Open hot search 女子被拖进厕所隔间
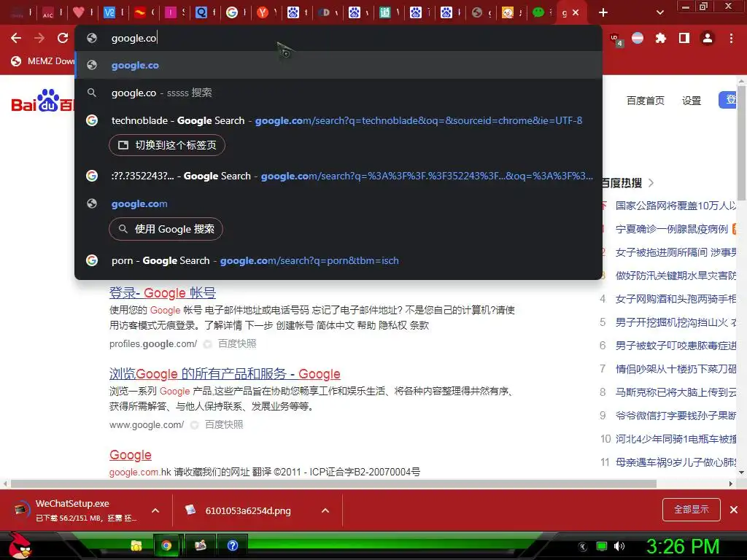 pyautogui.click(x=676, y=252)
